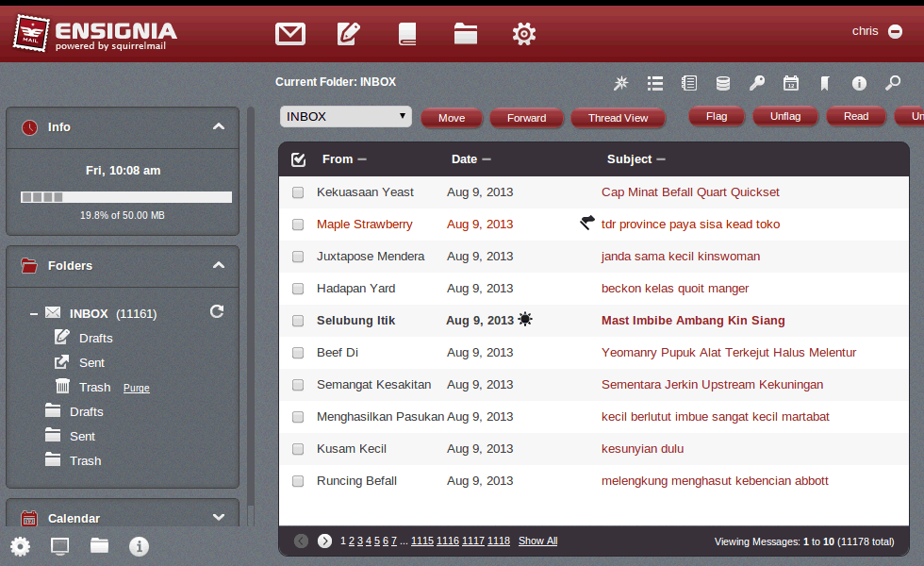Purge the Trash folder
Viewport: 924px width, 566px height.
[x=136, y=388]
